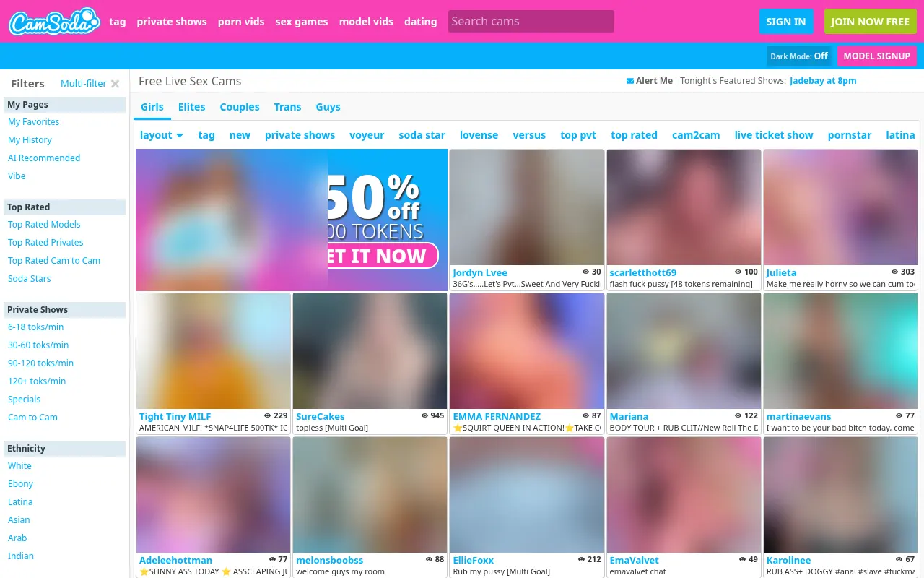Close the Multi-filter X icon
The height and width of the screenshot is (578, 924).
click(x=115, y=84)
